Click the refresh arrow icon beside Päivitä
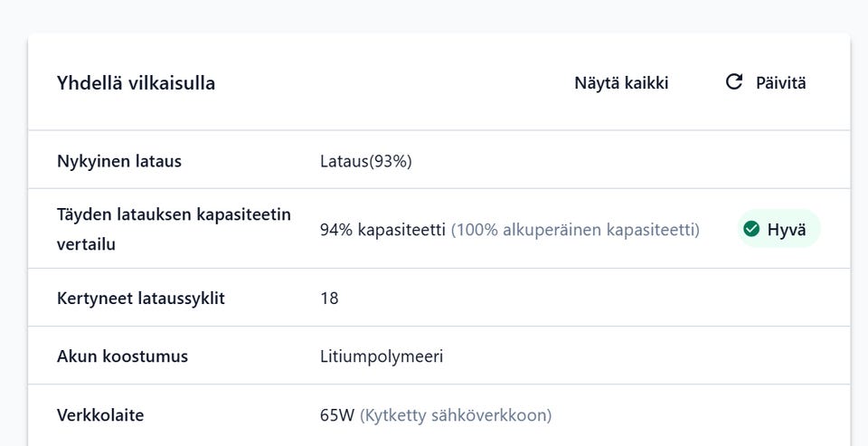This screenshot has height=446, width=868. (733, 82)
